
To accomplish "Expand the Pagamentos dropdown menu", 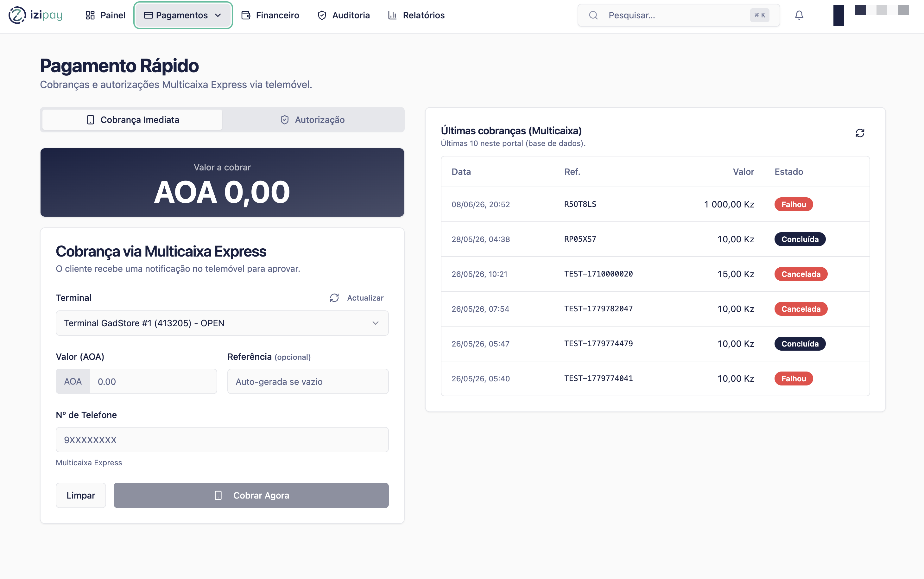I will pos(183,15).
